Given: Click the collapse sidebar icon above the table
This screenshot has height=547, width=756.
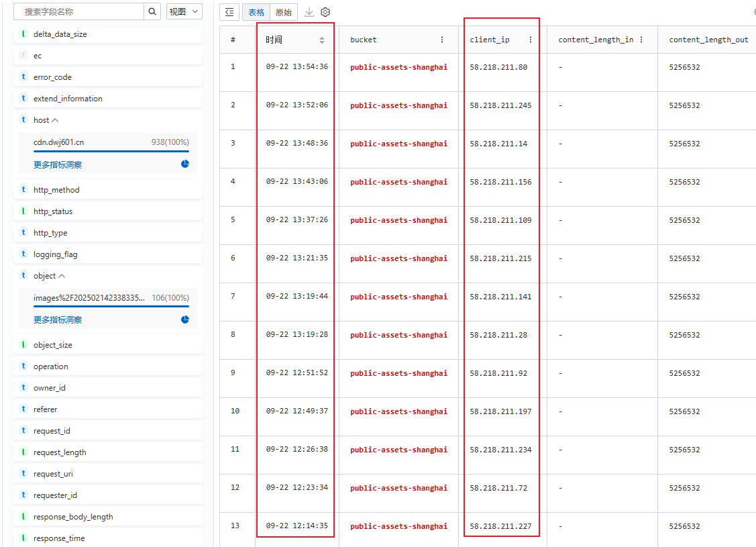Looking at the screenshot, I should pos(229,12).
